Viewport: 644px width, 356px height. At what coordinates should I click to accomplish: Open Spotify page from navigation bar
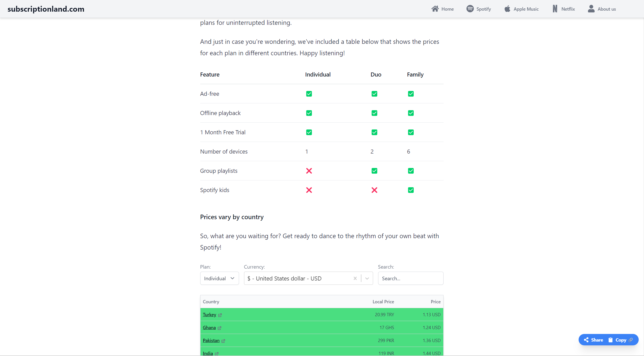click(479, 9)
